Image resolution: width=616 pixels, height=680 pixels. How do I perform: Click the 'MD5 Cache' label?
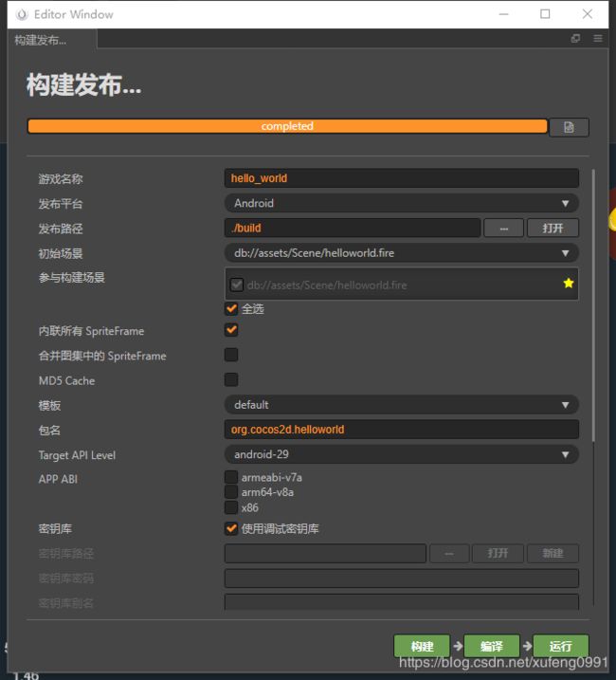pyautogui.click(x=66, y=380)
